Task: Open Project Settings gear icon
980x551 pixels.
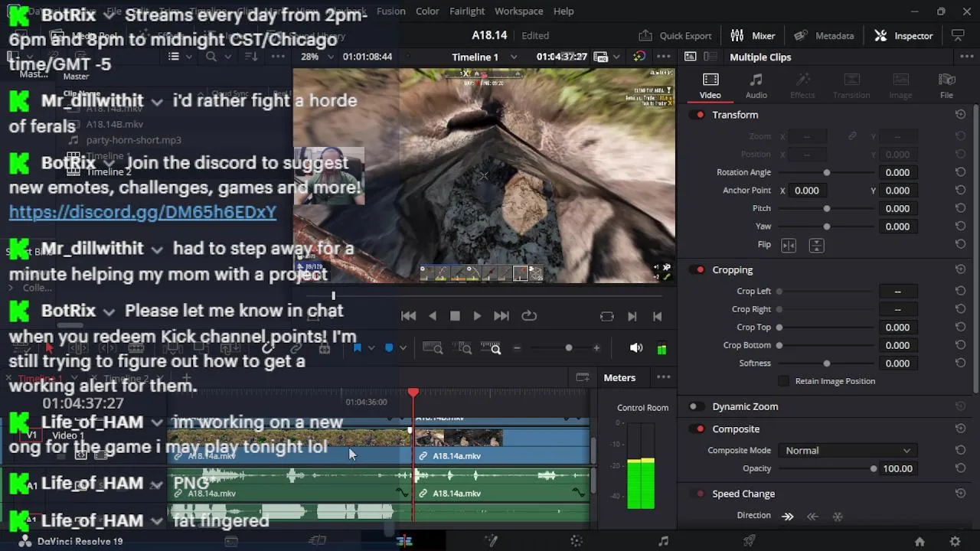Action: click(x=955, y=541)
